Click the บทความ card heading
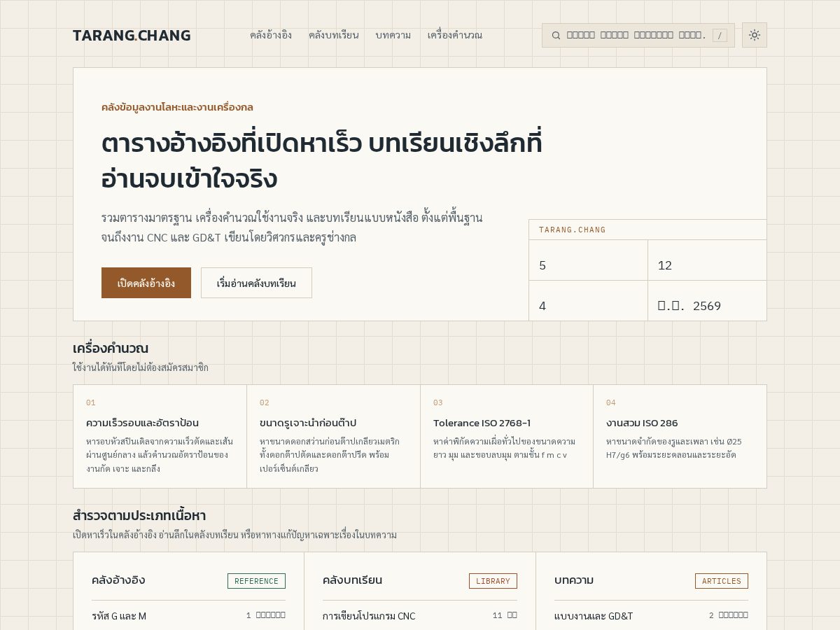 tap(574, 580)
